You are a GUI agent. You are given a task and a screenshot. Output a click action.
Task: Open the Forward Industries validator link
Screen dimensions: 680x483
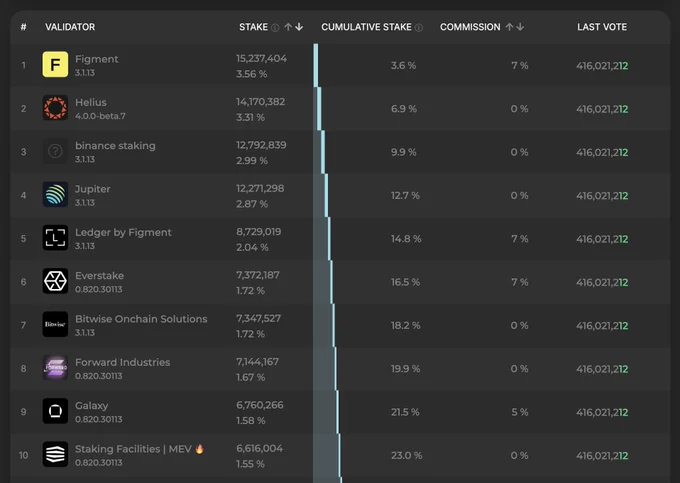[122, 362]
